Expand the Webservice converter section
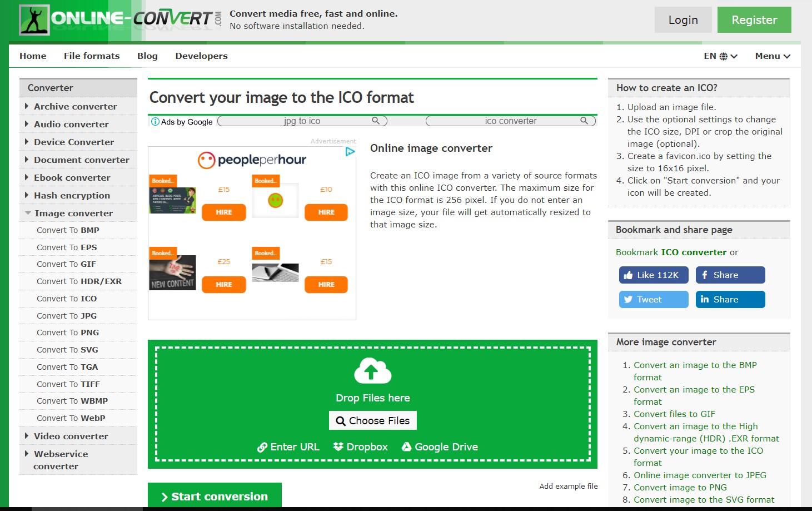This screenshot has height=511, width=812. (78, 460)
